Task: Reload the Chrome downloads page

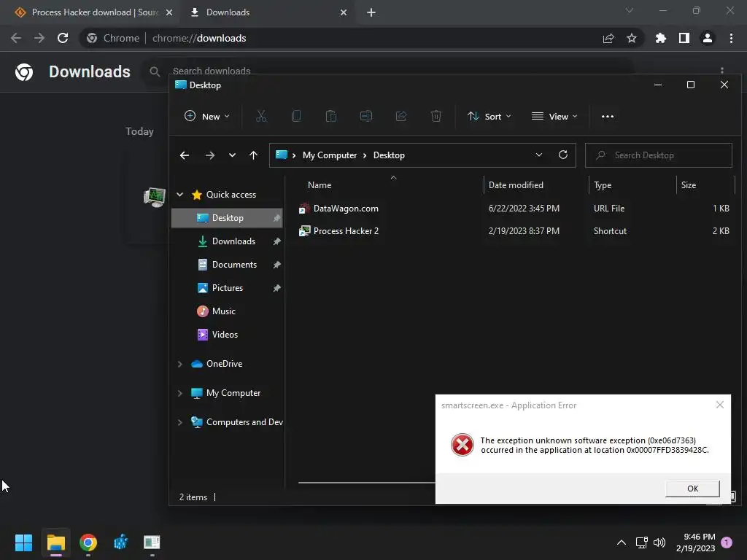Action: point(63,38)
